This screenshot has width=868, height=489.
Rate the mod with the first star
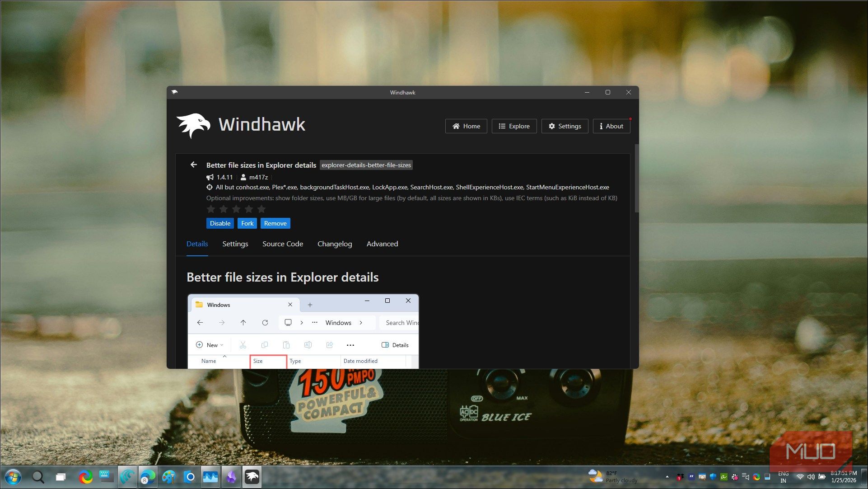[211, 209]
